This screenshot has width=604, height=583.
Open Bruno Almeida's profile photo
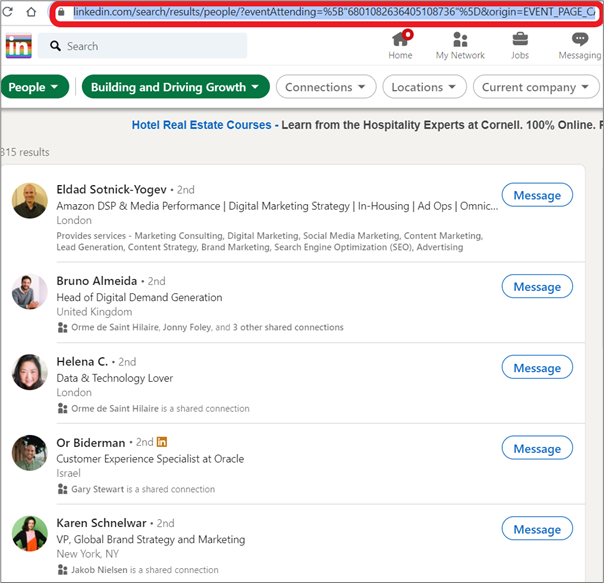30,292
